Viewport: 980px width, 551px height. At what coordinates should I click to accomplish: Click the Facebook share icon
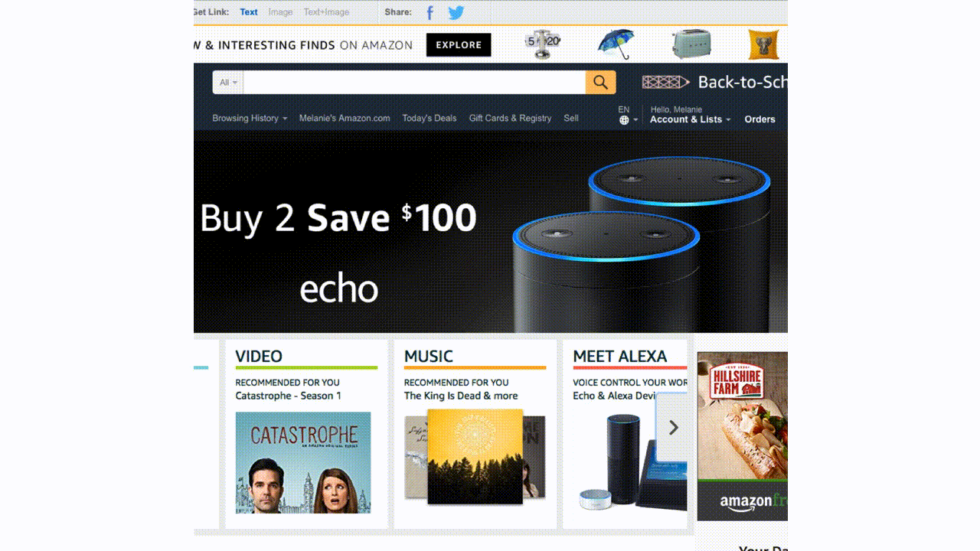tap(430, 12)
